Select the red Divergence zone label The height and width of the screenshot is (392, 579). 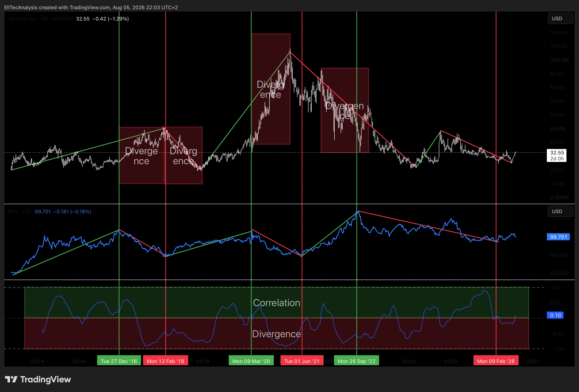276,334
